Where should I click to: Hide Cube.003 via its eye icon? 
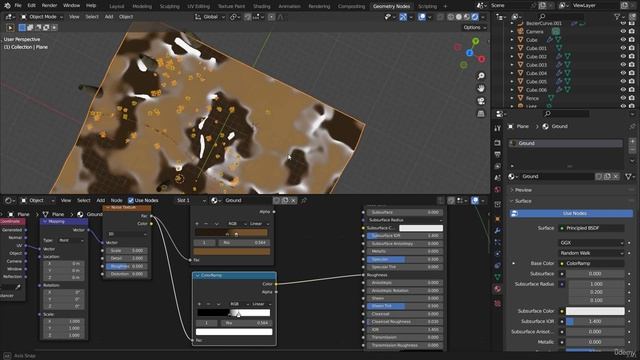click(623, 65)
